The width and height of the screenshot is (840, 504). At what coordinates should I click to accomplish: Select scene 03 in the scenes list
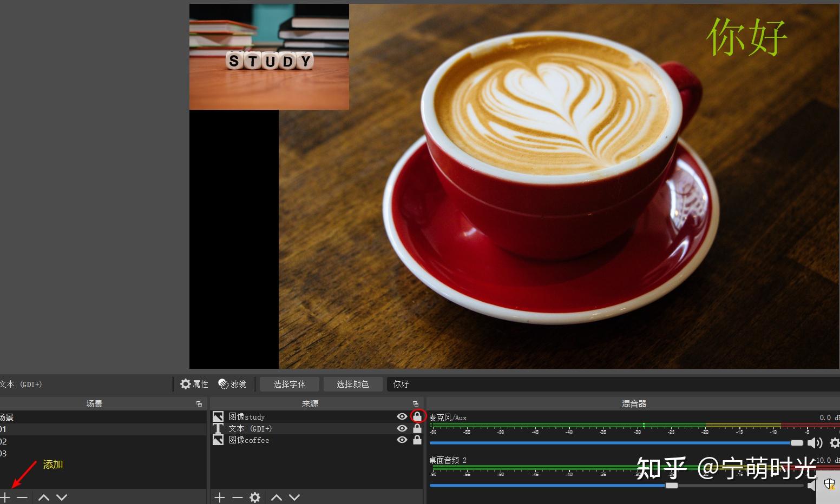pyautogui.click(x=103, y=453)
